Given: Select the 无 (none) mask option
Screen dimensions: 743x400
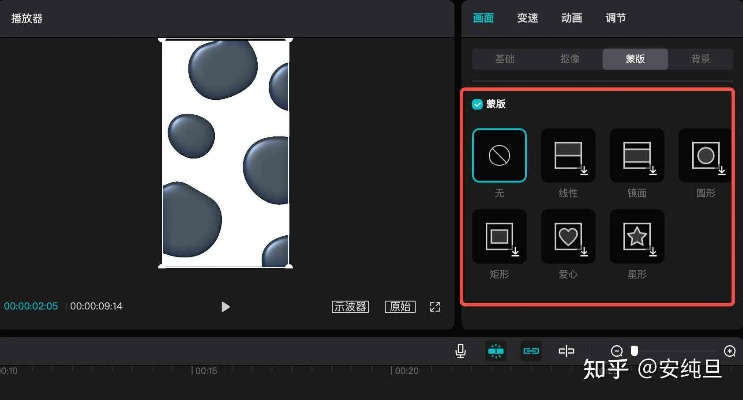Looking at the screenshot, I should click(499, 155).
